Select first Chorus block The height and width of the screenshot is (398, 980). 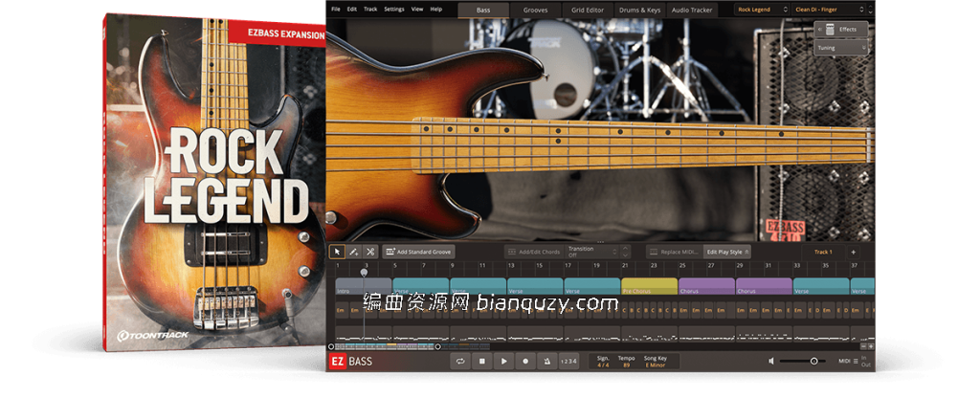pos(707,286)
